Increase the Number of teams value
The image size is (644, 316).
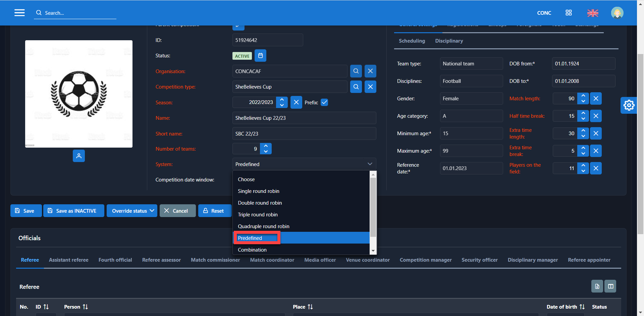tap(266, 146)
